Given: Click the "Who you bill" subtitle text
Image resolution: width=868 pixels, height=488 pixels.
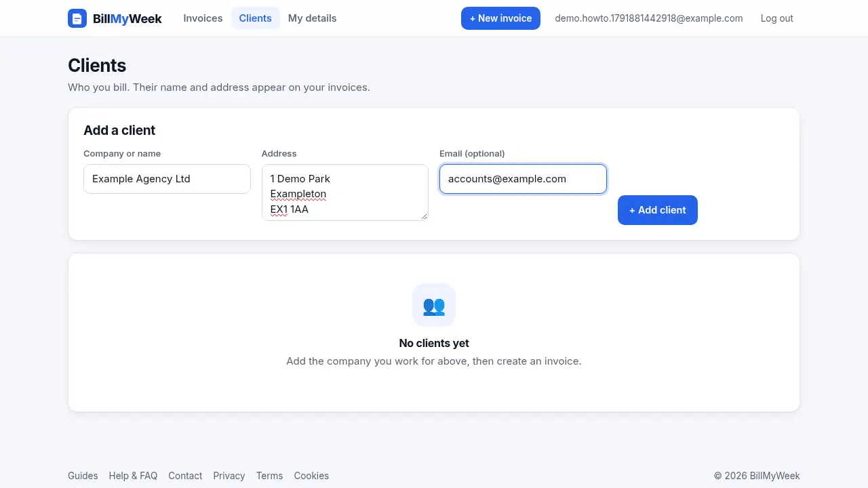Looking at the screenshot, I should [219, 87].
